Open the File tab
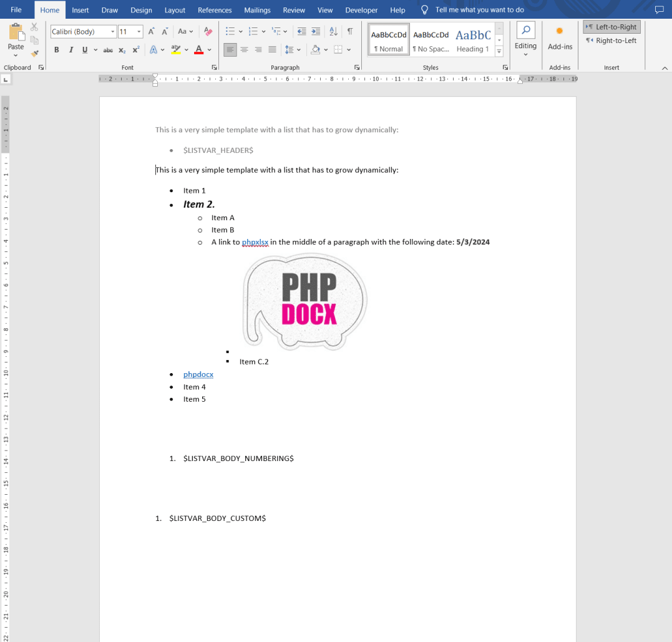The height and width of the screenshot is (642, 672). [x=16, y=10]
